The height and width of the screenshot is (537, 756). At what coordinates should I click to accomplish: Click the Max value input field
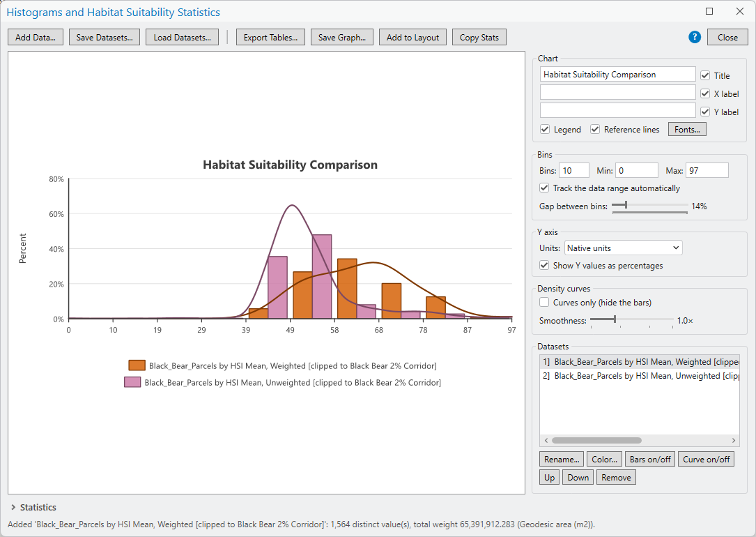707,170
